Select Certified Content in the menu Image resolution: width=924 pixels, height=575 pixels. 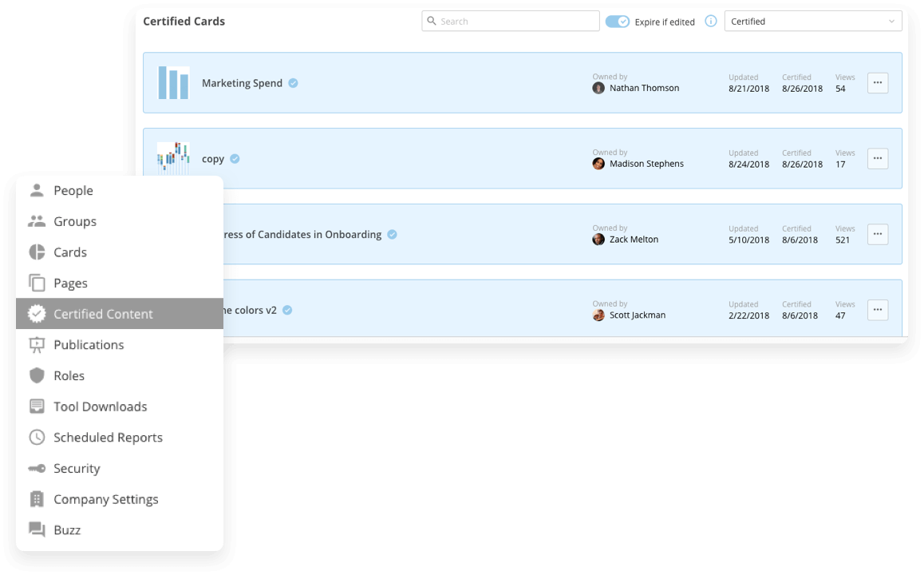coord(103,314)
